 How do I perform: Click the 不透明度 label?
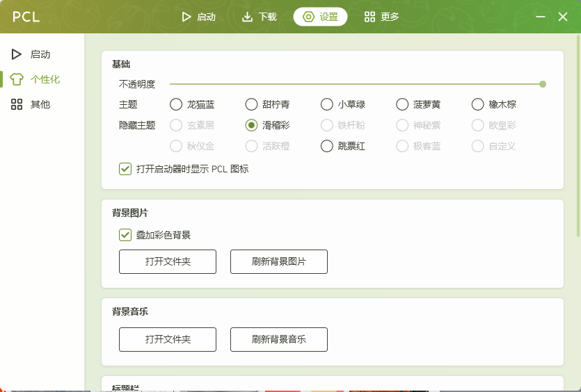(137, 84)
